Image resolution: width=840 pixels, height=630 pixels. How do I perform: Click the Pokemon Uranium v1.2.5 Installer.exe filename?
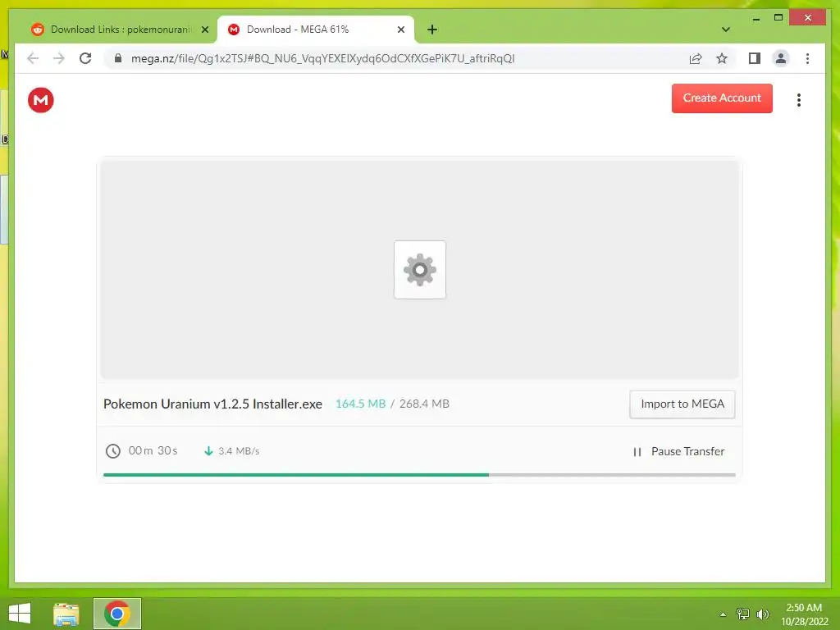pos(212,404)
